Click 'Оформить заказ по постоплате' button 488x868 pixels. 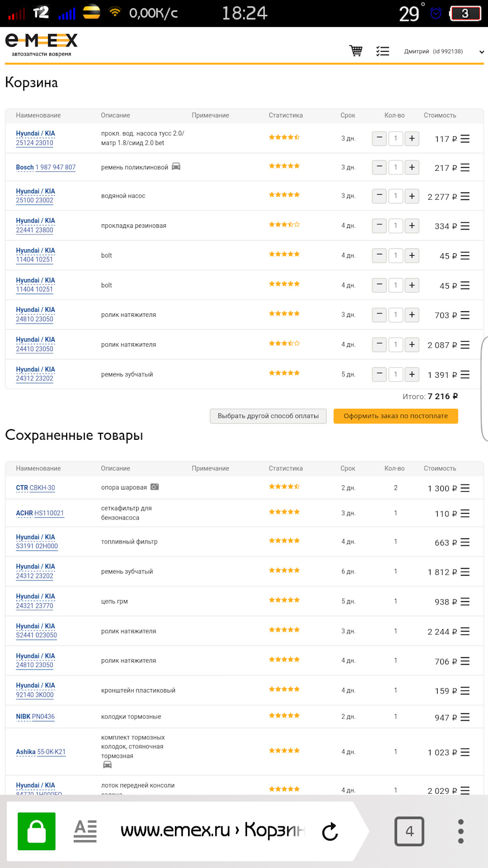tap(395, 416)
